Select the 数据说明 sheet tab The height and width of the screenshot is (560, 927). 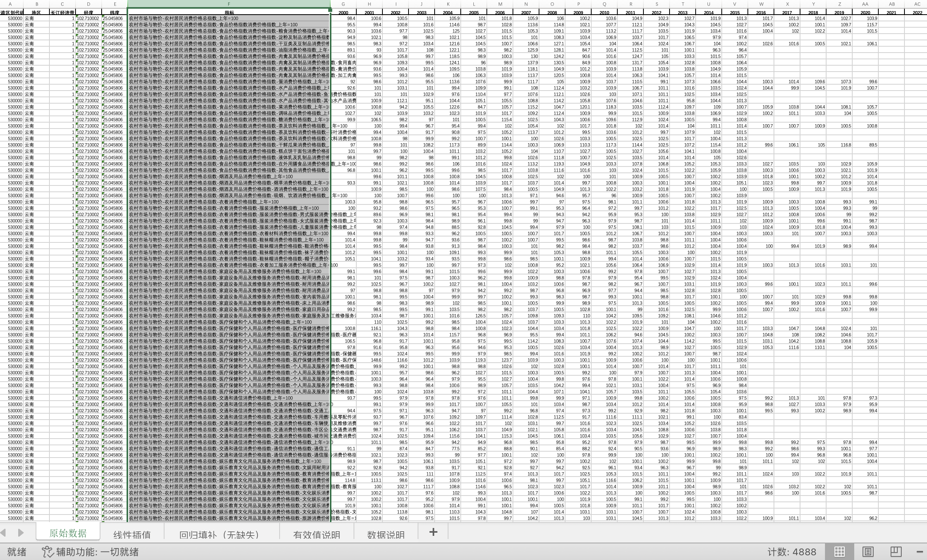pyautogui.click(x=386, y=535)
